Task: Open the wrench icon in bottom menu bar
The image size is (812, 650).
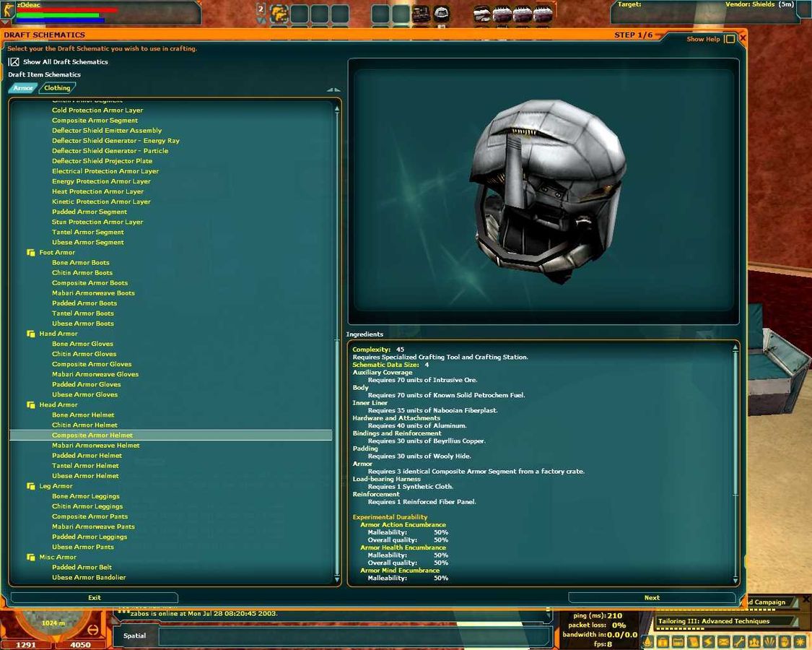Action: [739, 642]
